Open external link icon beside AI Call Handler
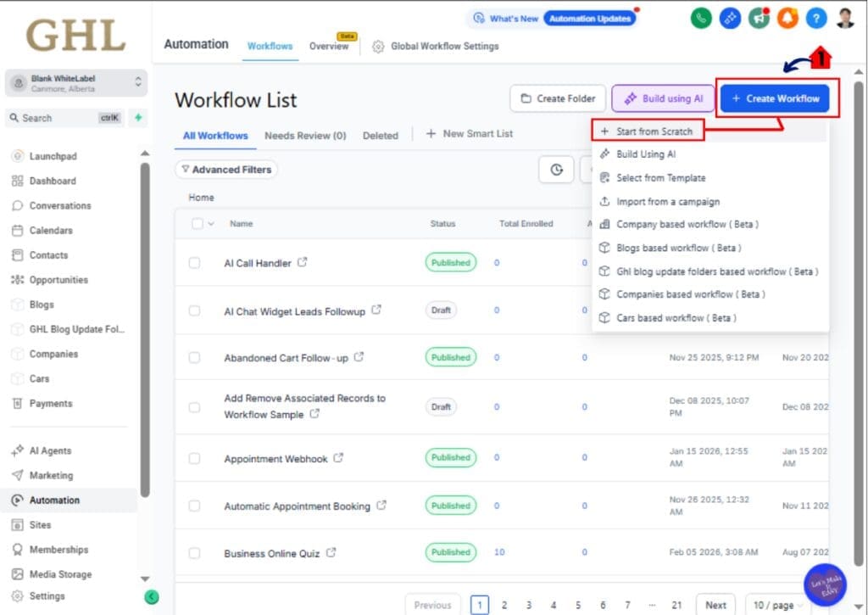This screenshot has height=615, width=868. point(303,262)
